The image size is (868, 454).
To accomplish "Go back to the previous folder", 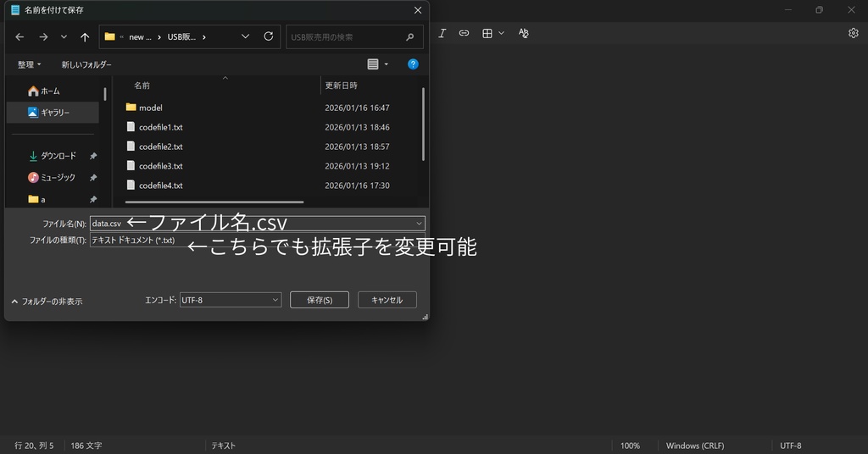I will pyautogui.click(x=20, y=37).
